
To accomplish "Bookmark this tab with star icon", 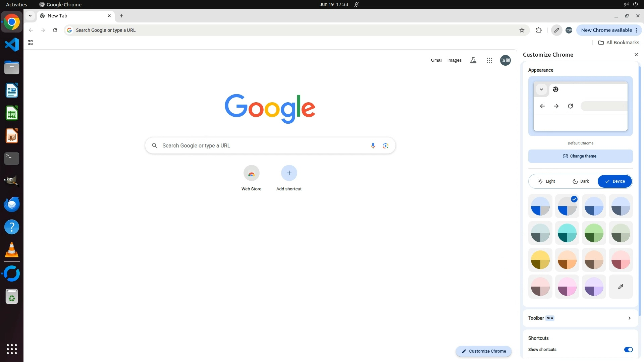I will coord(522,30).
